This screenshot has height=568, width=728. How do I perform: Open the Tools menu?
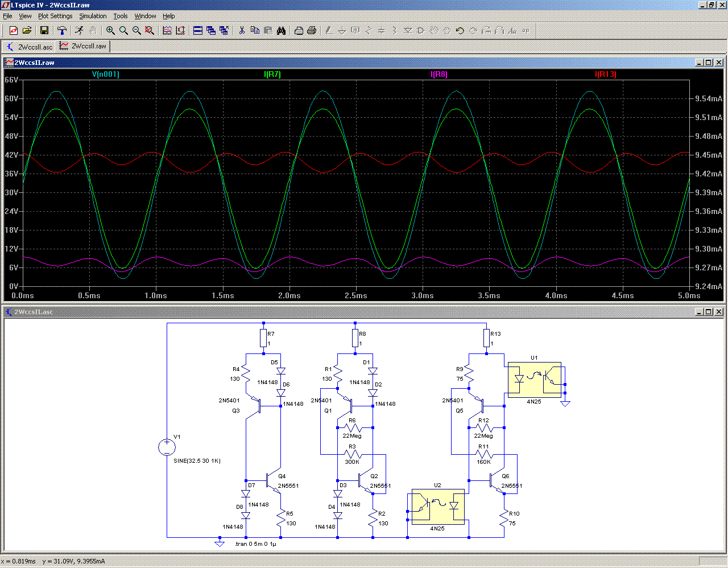pyautogui.click(x=121, y=16)
